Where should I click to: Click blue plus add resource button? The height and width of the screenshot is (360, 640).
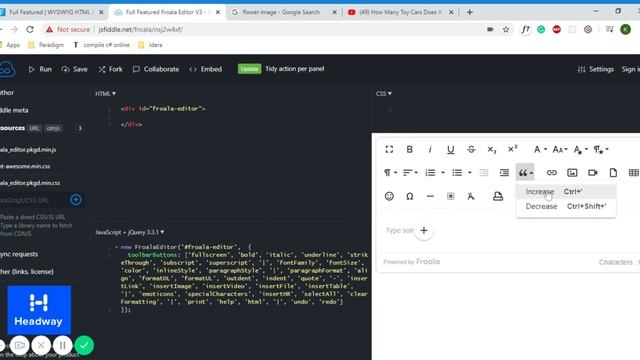76,200
